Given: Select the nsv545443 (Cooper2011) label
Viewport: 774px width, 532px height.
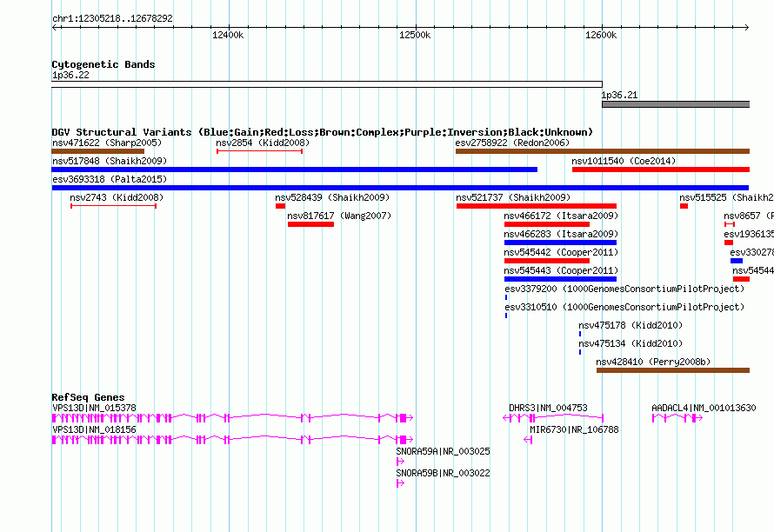Looking at the screenshot, I should pyautogui.click(x=561, y=270).
